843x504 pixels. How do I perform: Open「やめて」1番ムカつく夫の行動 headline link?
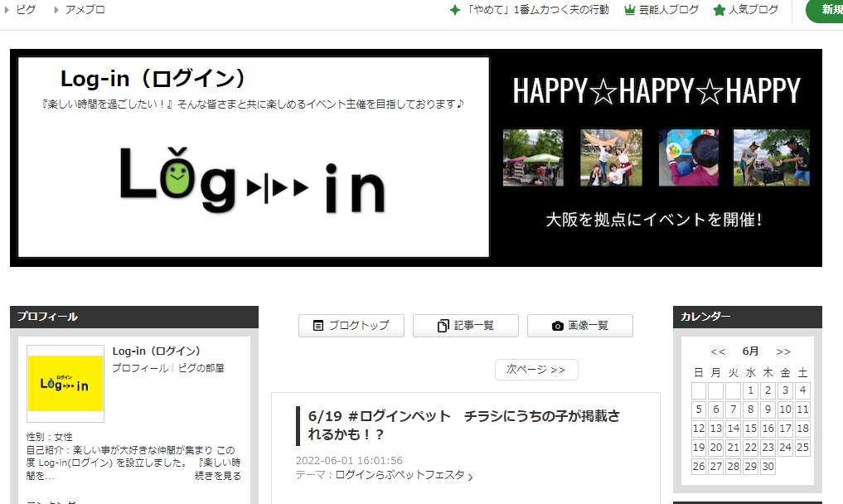(x=537, y=10)
